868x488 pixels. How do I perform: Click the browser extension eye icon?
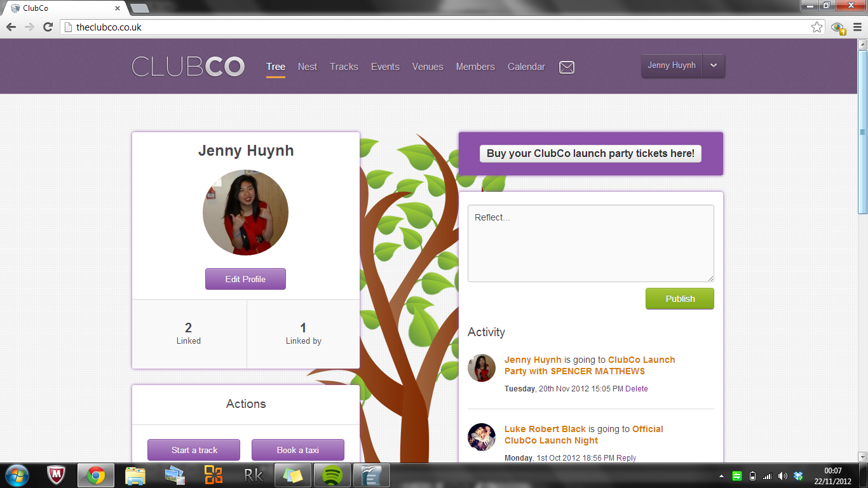coord(838,27)
